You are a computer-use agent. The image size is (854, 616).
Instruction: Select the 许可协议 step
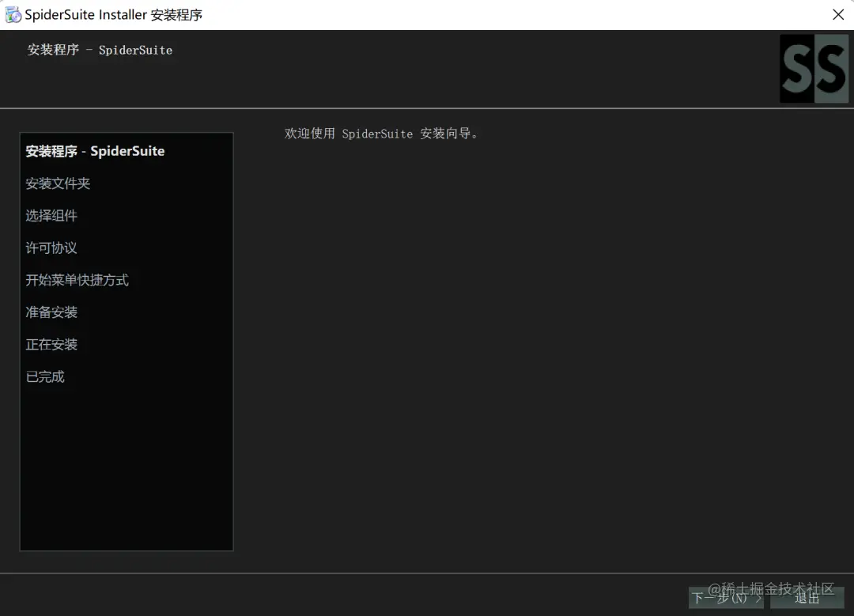click(x=51, y=248)
